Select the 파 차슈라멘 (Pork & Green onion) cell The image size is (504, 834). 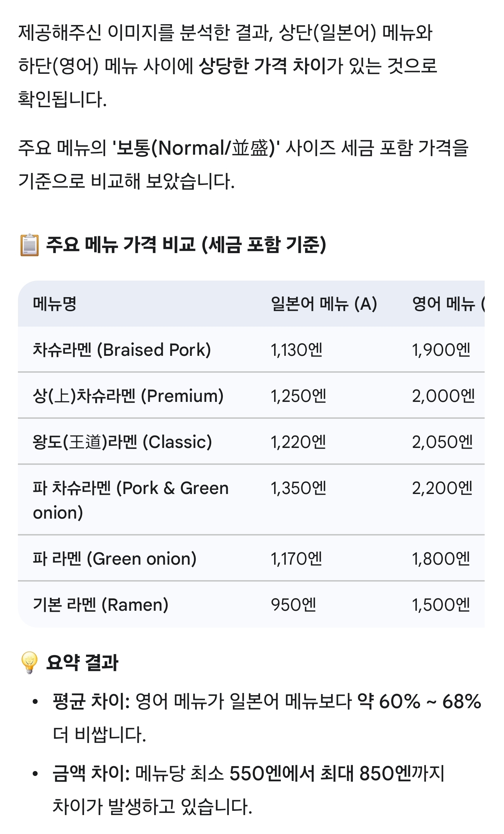click(x=130, y=500)
